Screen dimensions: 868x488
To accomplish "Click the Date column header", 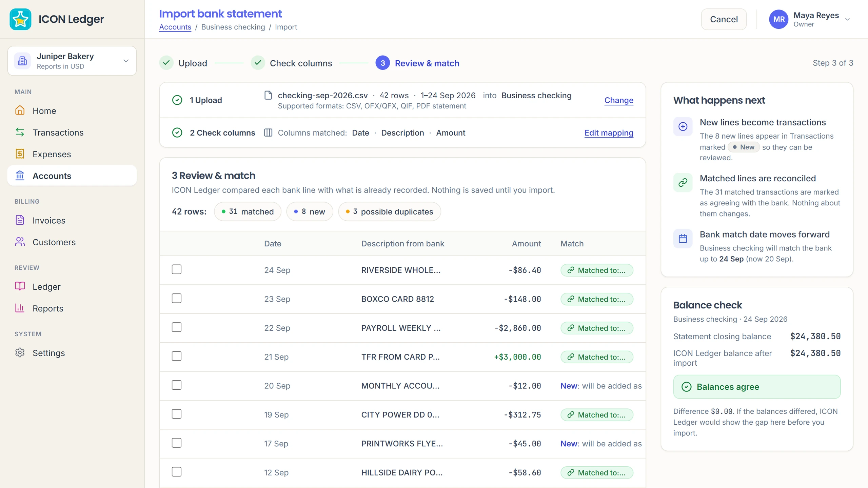I will [273, 244].
